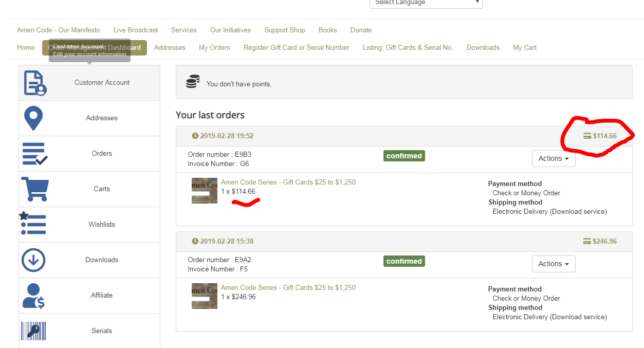Click the points coins icon
Image resolution: width=644 pixels, height=348 pixels.
[193, 82]
